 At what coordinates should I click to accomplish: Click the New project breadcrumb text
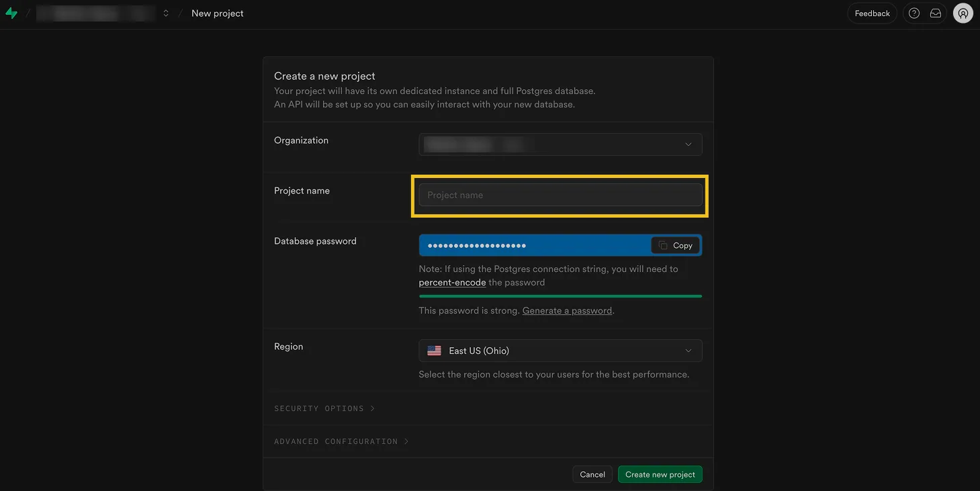coord(218,13)
